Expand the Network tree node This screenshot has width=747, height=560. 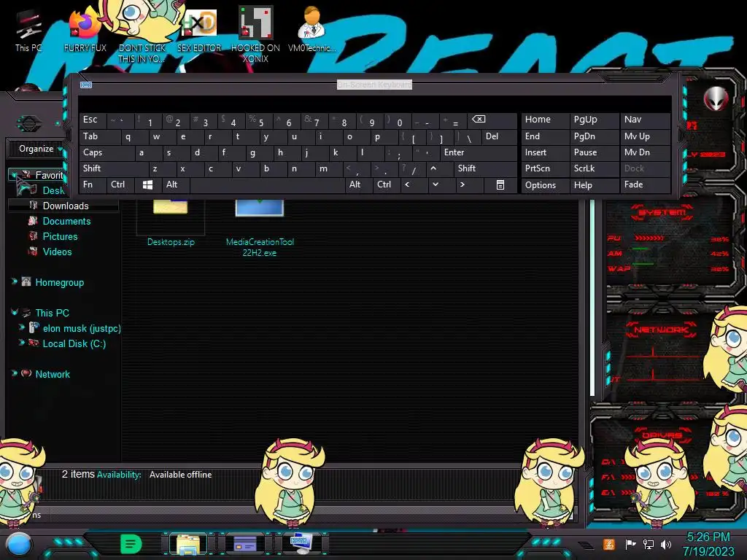[15, 373]
